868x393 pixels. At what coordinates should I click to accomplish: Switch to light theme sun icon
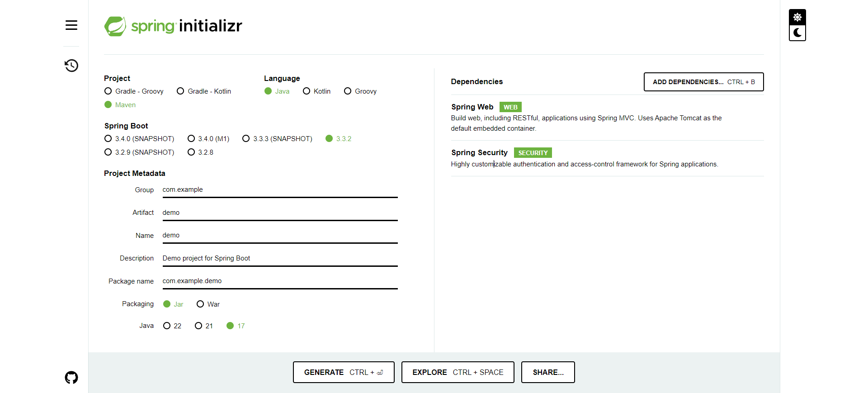point(797,17)
